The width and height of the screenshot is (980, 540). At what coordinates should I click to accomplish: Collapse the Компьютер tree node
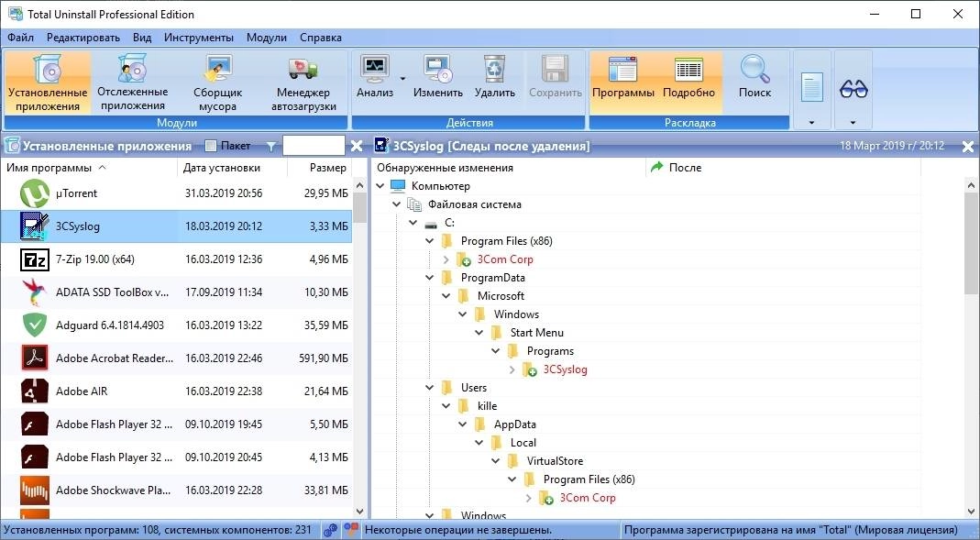click(380, 186)
